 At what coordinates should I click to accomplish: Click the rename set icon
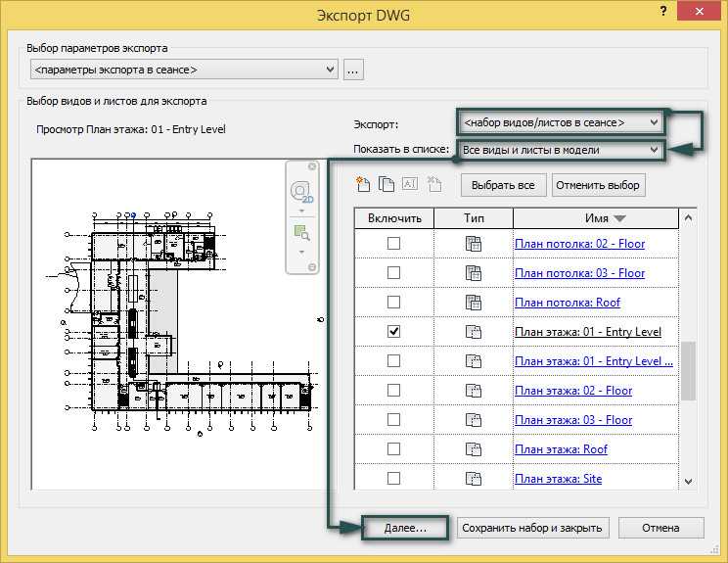[x=409, y=184]
